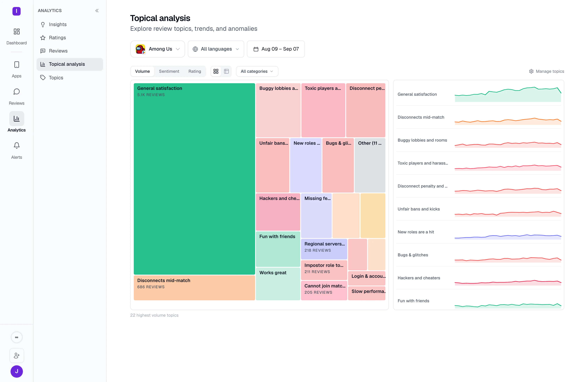This screenshot has height=382, width=588.
Task: Open the Apps phone icon
Action: coord(17,65)
